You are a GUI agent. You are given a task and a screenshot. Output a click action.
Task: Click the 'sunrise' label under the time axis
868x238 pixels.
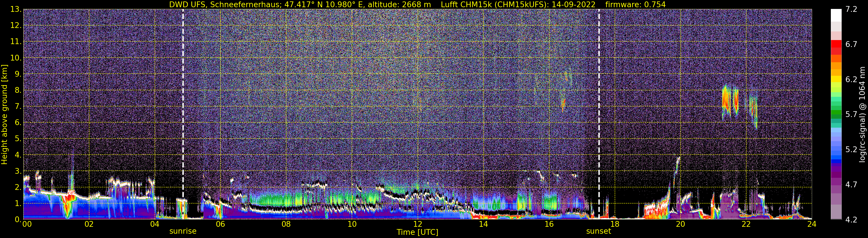(183, 231)
